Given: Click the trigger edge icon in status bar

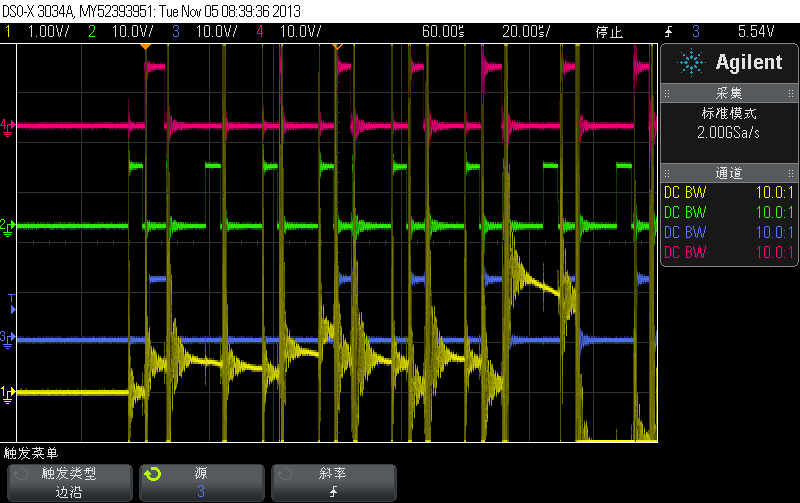Looking at the screenshot, I should point(669,32).
